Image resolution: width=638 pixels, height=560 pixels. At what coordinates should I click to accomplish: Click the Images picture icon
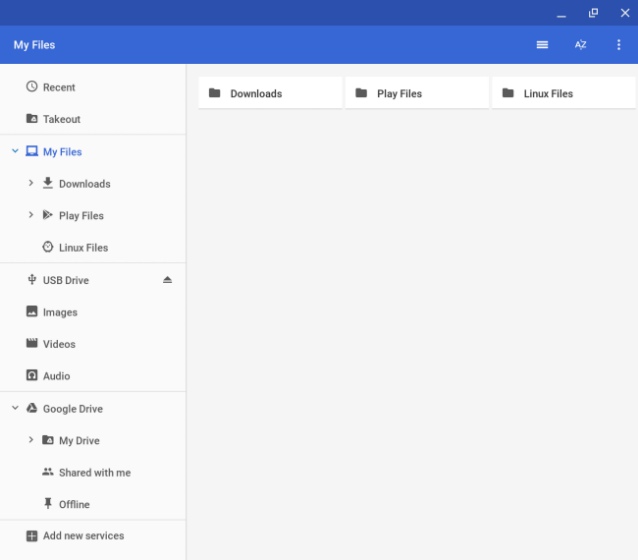click(32, 311)
